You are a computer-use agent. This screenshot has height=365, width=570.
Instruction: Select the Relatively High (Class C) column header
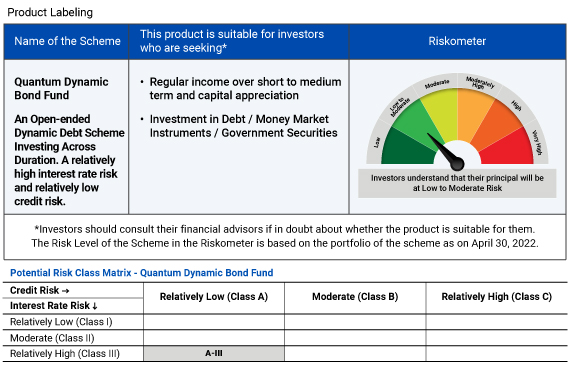tap(497, 297)
